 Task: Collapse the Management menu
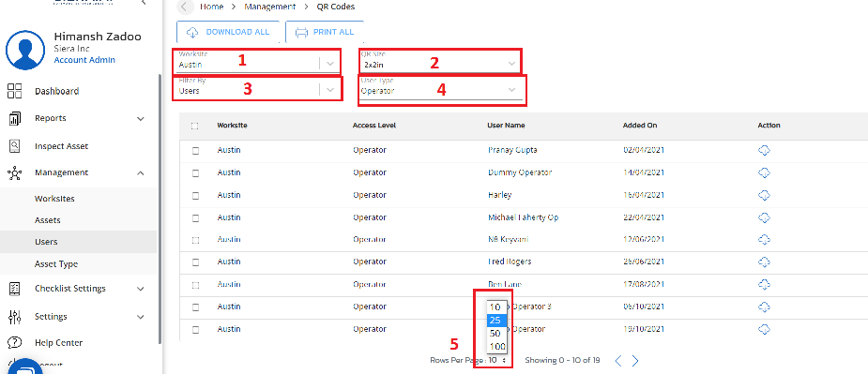(141, 173)
